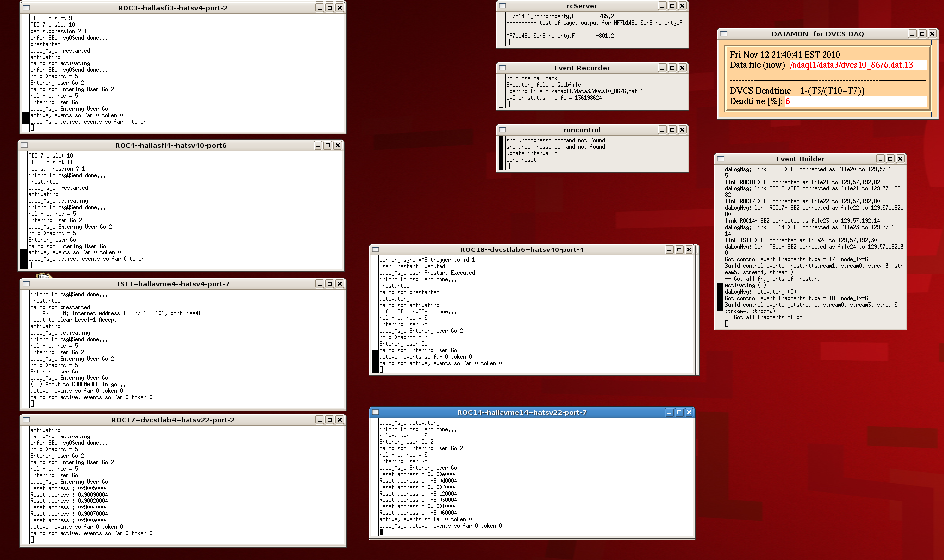Minimize the runcontrol window
This screenshot has width=944, height=560.
tap(662, 130)
